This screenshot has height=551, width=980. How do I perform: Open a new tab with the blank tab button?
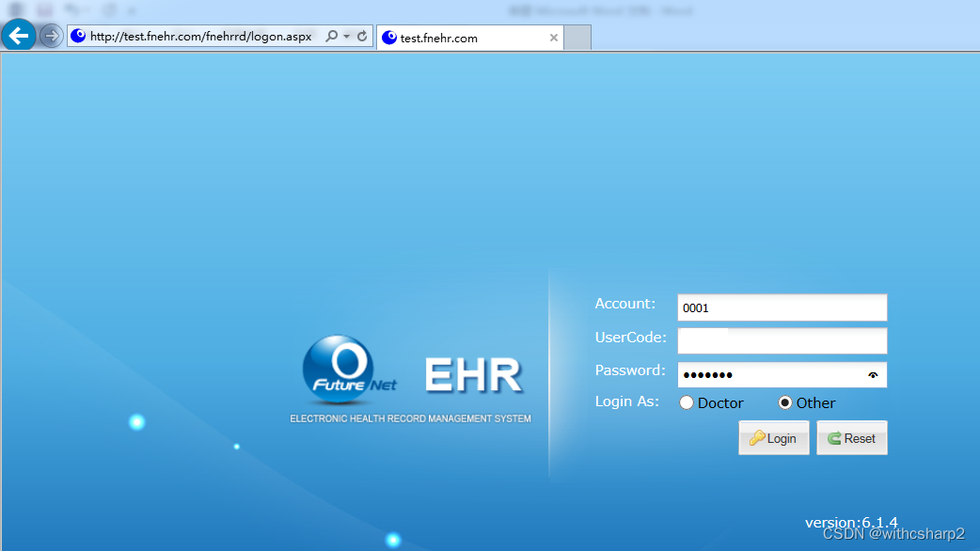coord(577,38)
